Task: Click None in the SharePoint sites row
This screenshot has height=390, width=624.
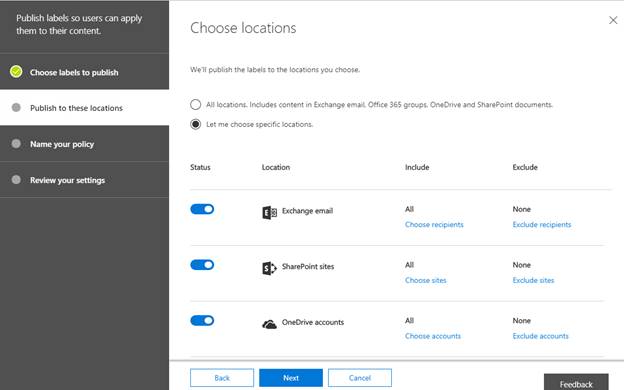Action: (x=521, y=265)
